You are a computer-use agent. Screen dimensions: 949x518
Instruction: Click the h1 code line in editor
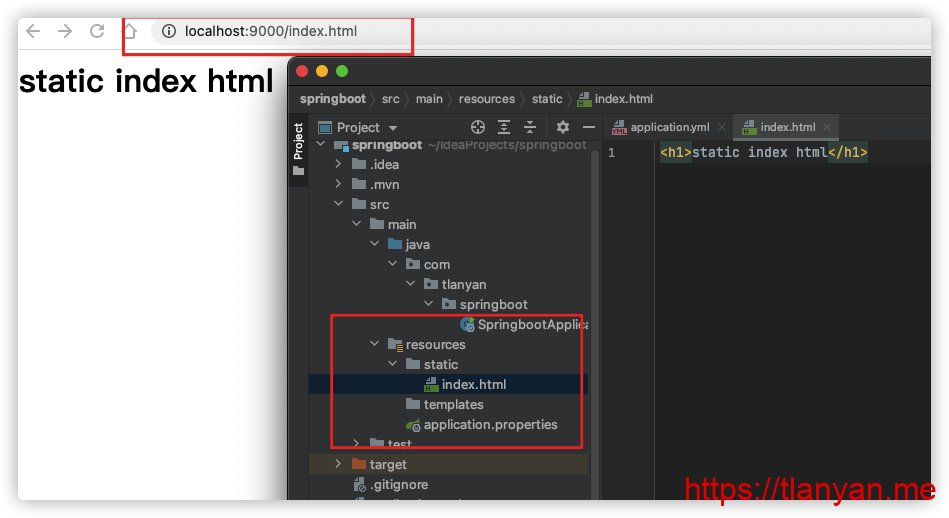(763, 153)
